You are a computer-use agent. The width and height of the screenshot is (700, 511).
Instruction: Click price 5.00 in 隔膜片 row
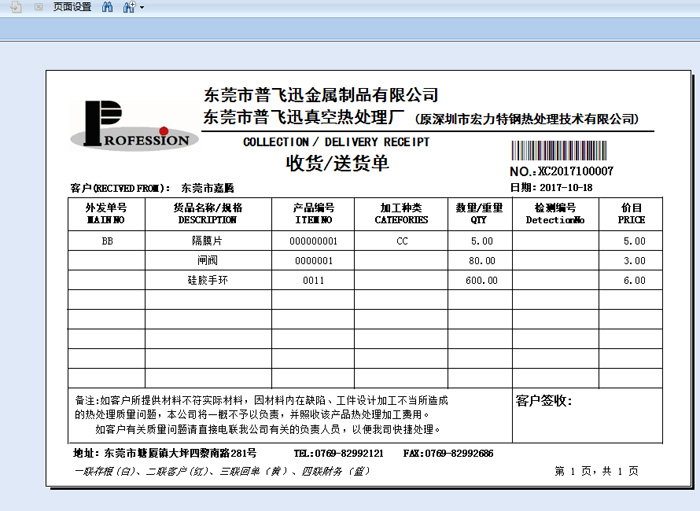coord(634,241)
